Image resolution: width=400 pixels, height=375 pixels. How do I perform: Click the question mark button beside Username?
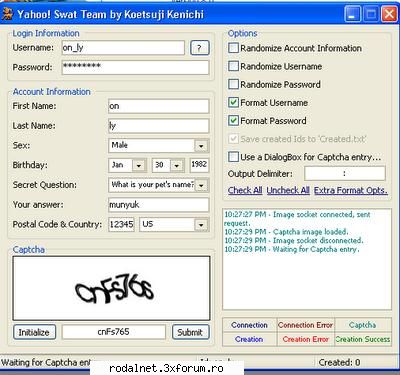tap(200, 48)
